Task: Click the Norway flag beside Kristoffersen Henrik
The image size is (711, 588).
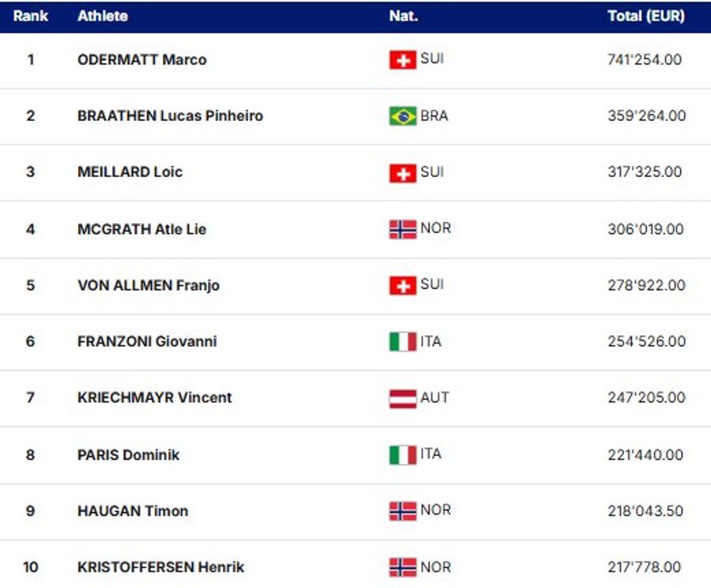Action: tap(402, 567)
